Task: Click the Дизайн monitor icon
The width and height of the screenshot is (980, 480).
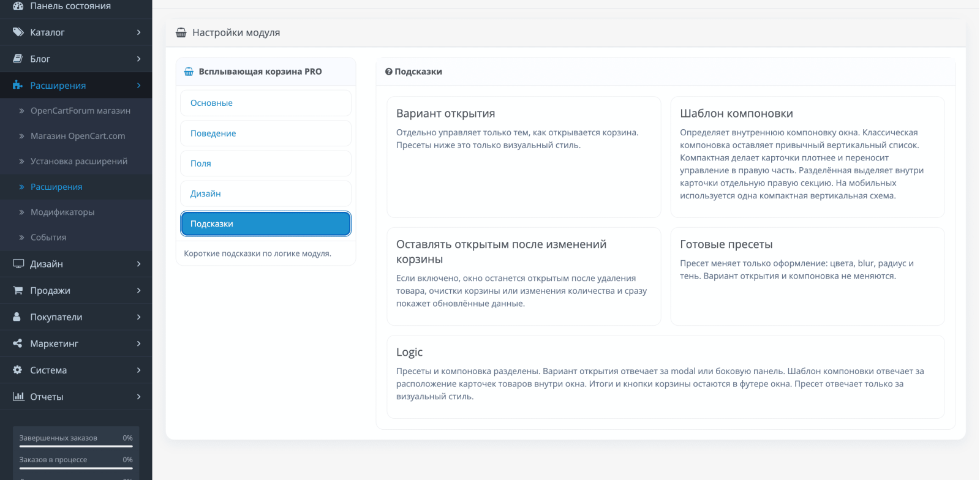Action: tap(18, 263)
